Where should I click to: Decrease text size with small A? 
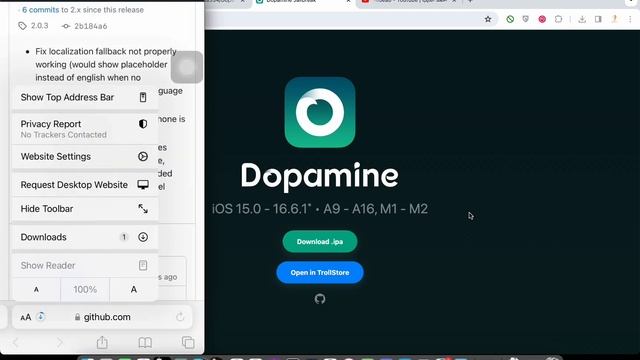(x=36, y=289)
